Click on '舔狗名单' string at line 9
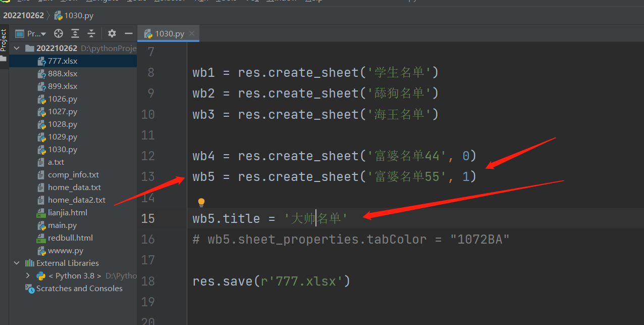644x325 pixels. coord(399,93)
